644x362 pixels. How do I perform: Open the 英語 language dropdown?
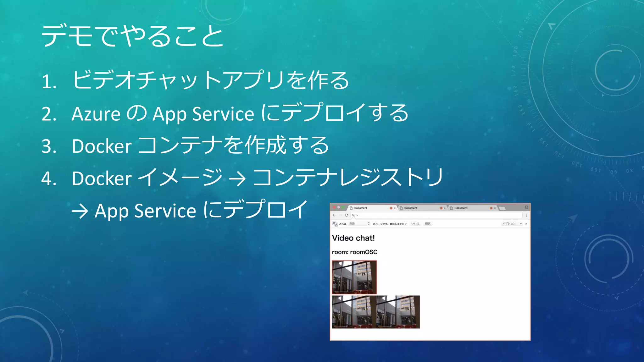coord(359,224)
